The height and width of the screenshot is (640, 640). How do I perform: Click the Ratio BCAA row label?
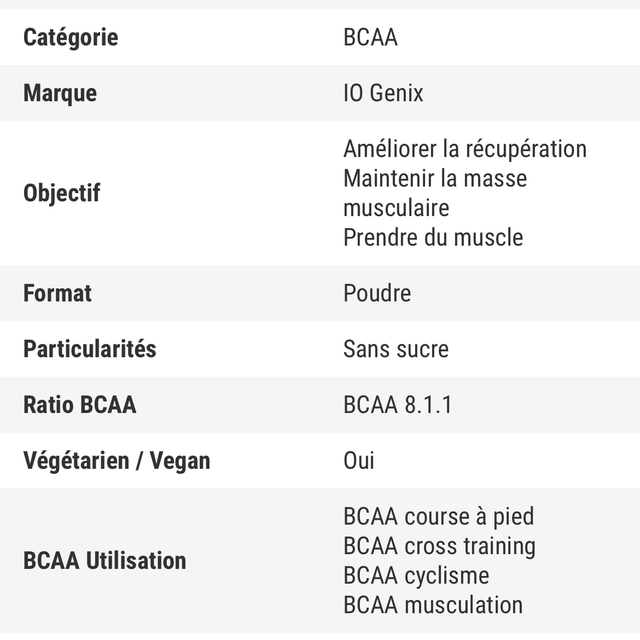80,405
